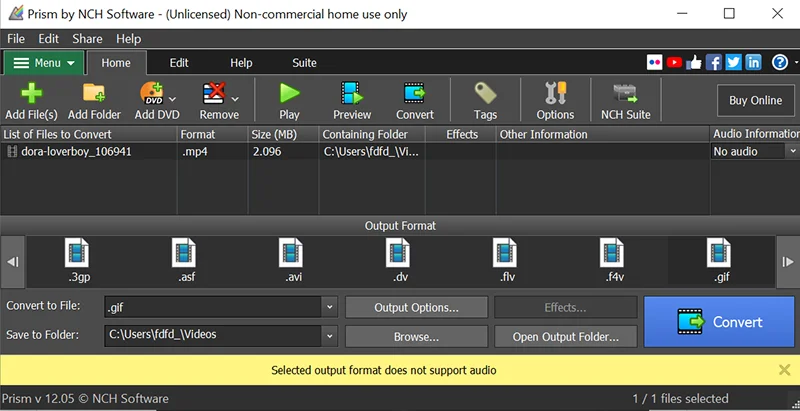
Task: Click the YouTube share icon
Action: click(674, 63)
